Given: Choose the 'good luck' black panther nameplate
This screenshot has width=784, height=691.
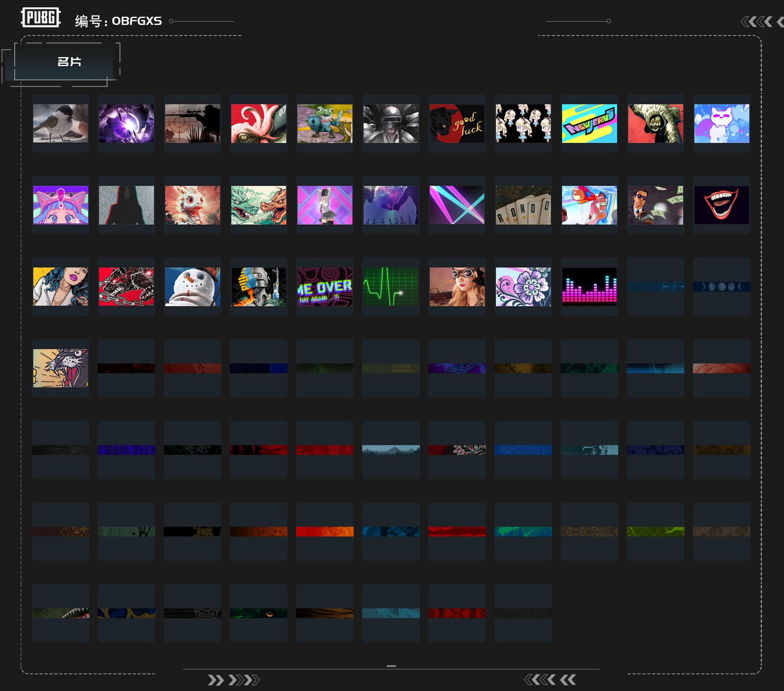Looking at the screenshot, I should [x=457, y=123].
